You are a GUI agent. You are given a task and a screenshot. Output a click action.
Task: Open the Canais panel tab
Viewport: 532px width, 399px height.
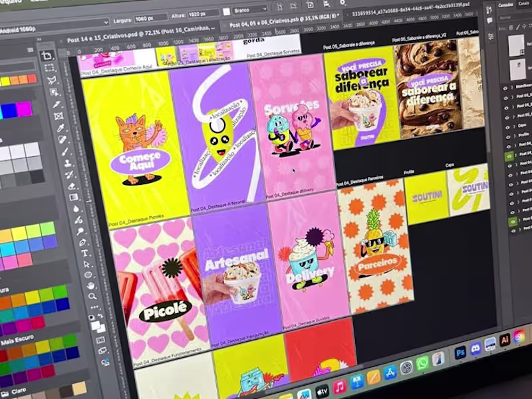point(524,3)
